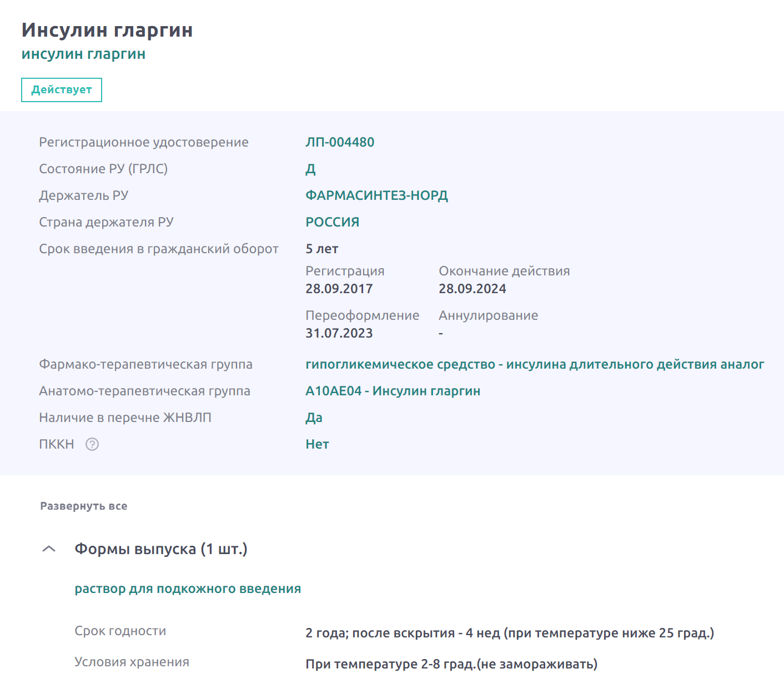Click the Переоформление date label

click(x=362, y=315)
